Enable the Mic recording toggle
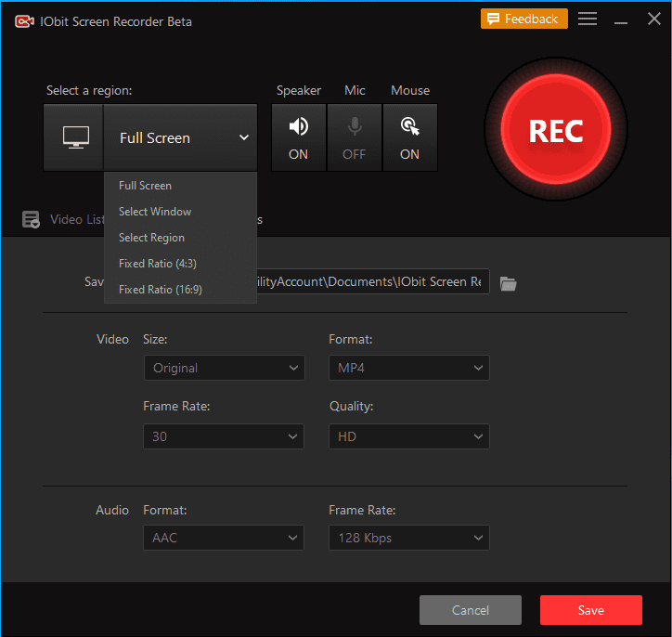The width and height of the screenshot is (672, 637). click(354, 137)
